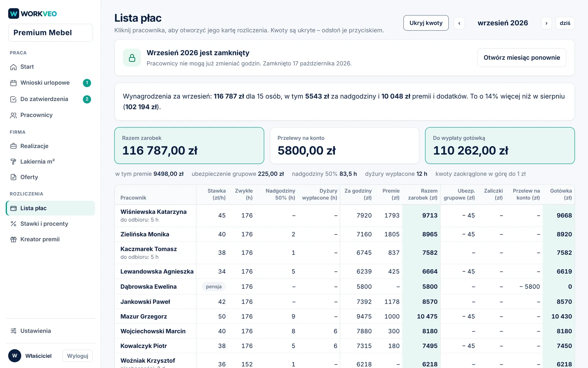Click the Lakiernia m² paint roller icon
The width and height of the screenshot is (588, 368).
pos(14,162)
